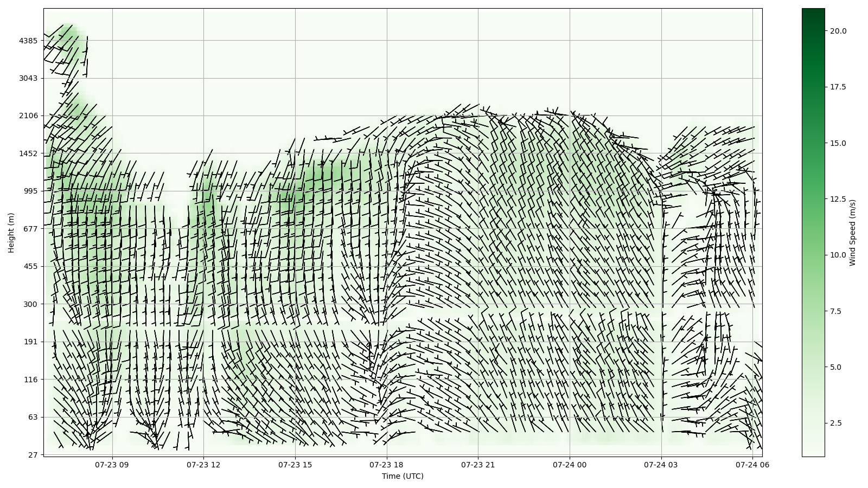This screenshot has width=868, height=488.
Task: Select the 63 height tick label
Action: click(33, 417)
